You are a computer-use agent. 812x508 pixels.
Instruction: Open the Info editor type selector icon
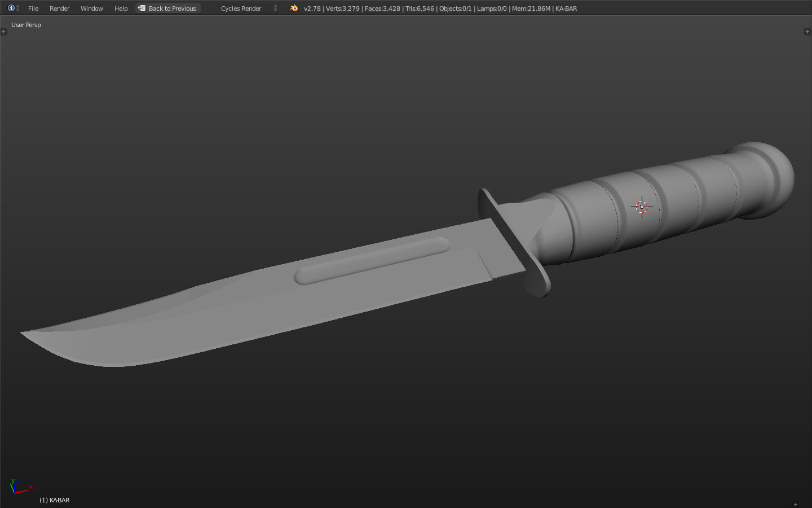(14, 8)
